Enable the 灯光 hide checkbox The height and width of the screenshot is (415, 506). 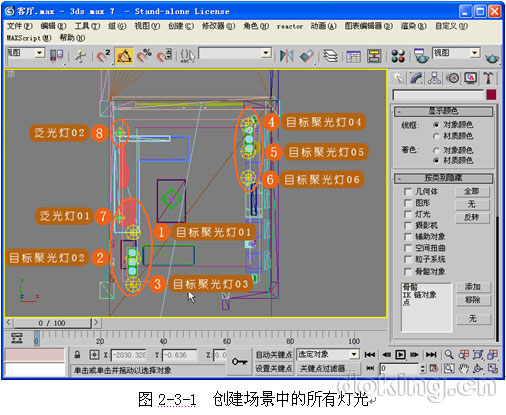click(407, 214)
